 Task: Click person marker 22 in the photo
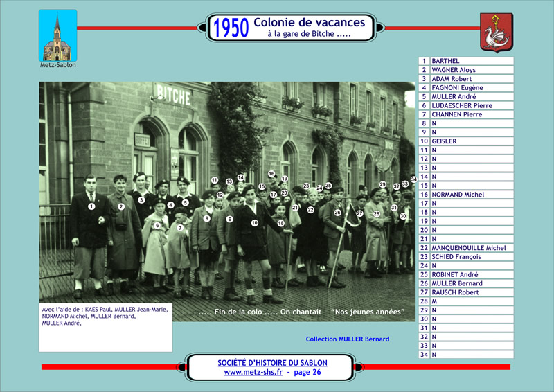pyautogui.click(x=310, y=210)
